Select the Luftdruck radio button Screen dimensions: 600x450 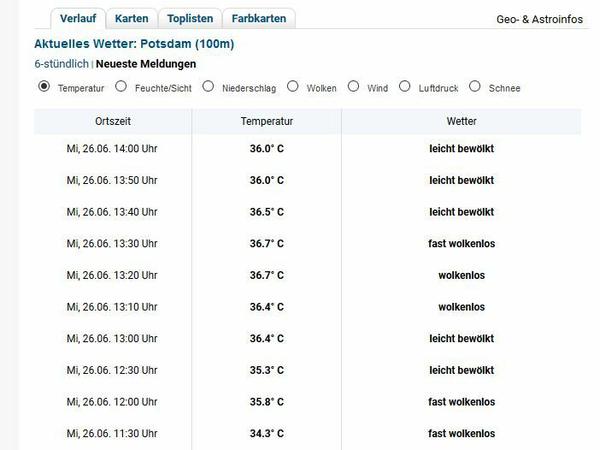pyautogui.click(x=404, y=86)
